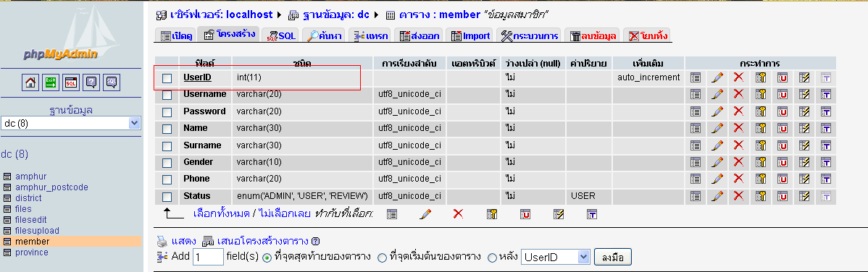The width and height of the screenshot is (868, 272).
Task: Add unique index on the Name field
Action: 783,128
